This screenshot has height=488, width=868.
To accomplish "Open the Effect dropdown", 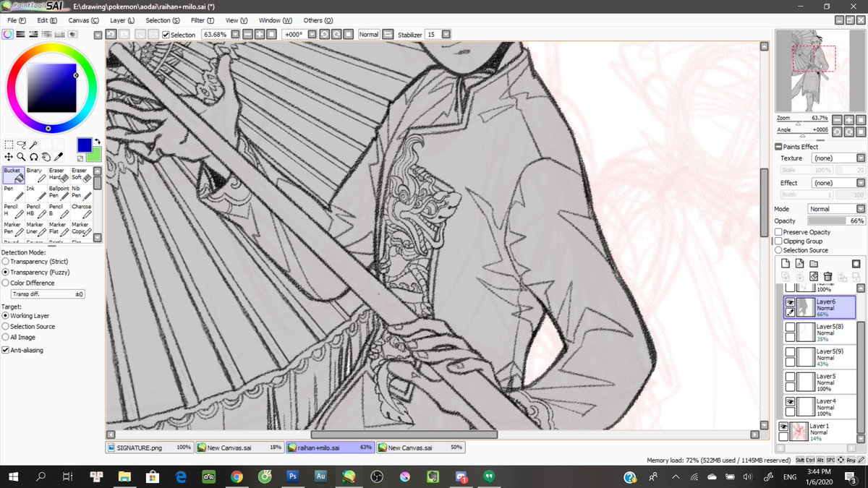I will [x=860, y=183].
